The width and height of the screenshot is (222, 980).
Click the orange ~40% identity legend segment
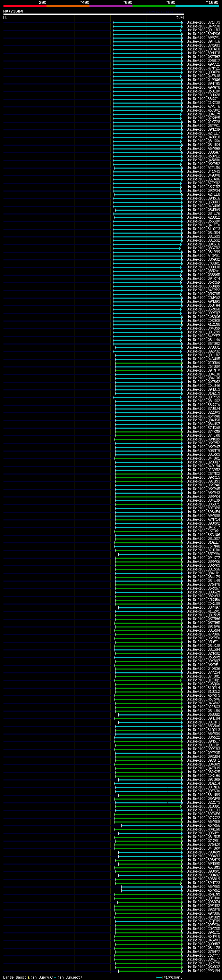tap(68, 6)
